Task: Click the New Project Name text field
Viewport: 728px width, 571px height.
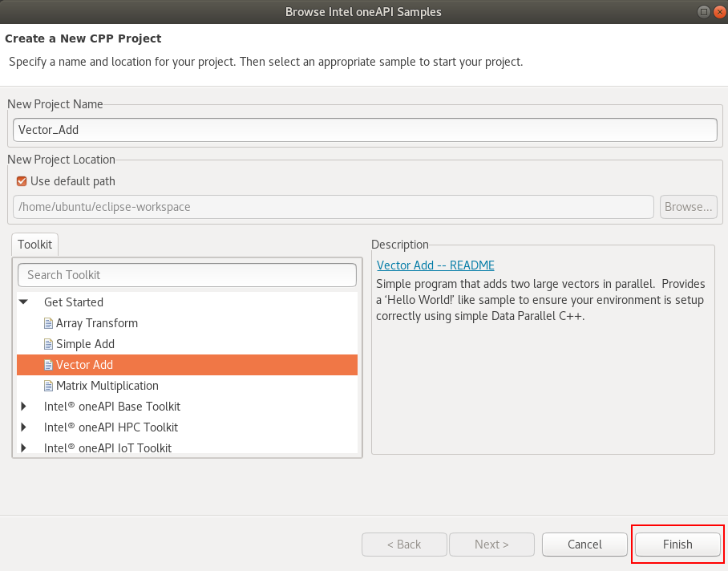Action: (x=365, y=130)
